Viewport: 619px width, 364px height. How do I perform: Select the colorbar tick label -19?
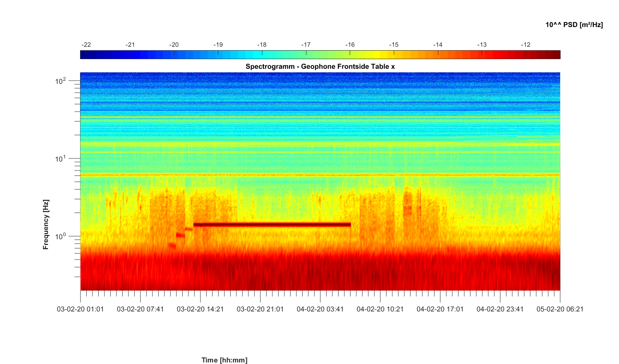218,45
